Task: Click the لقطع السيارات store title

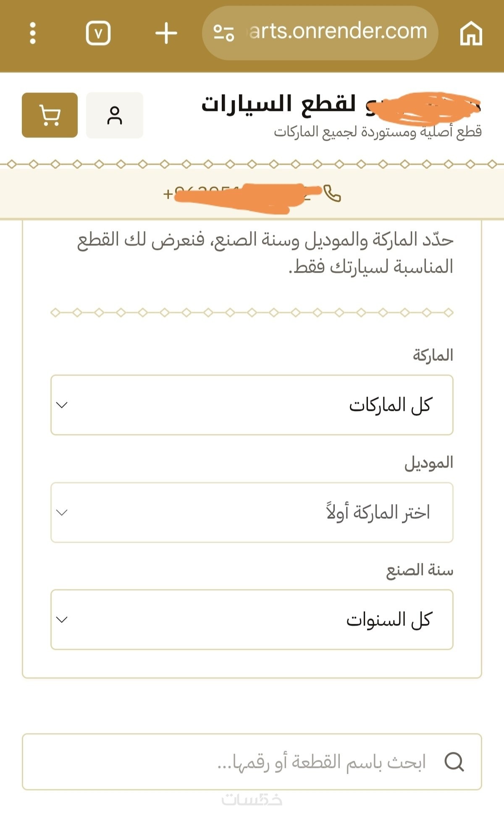Action: [278, 104]
